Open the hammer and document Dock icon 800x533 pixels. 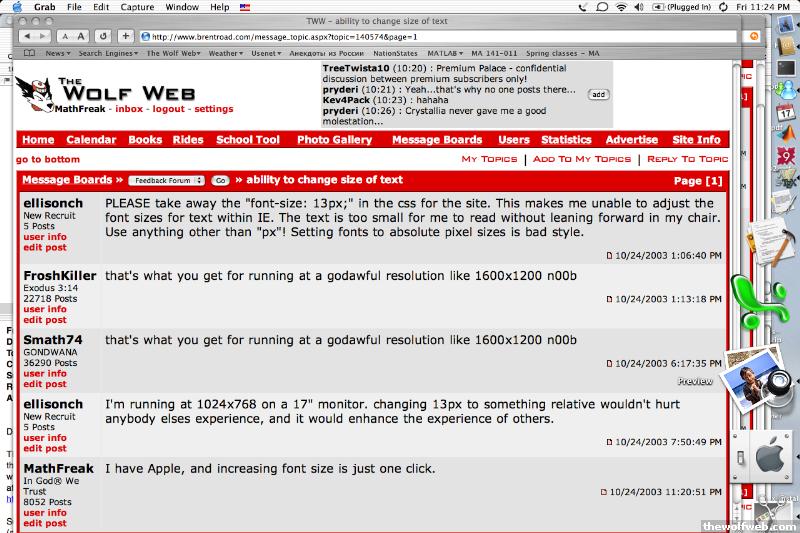point(770,242)
